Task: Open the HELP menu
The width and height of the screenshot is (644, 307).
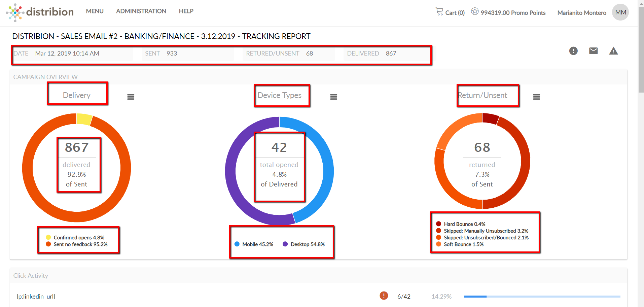Action: (186, 11)
